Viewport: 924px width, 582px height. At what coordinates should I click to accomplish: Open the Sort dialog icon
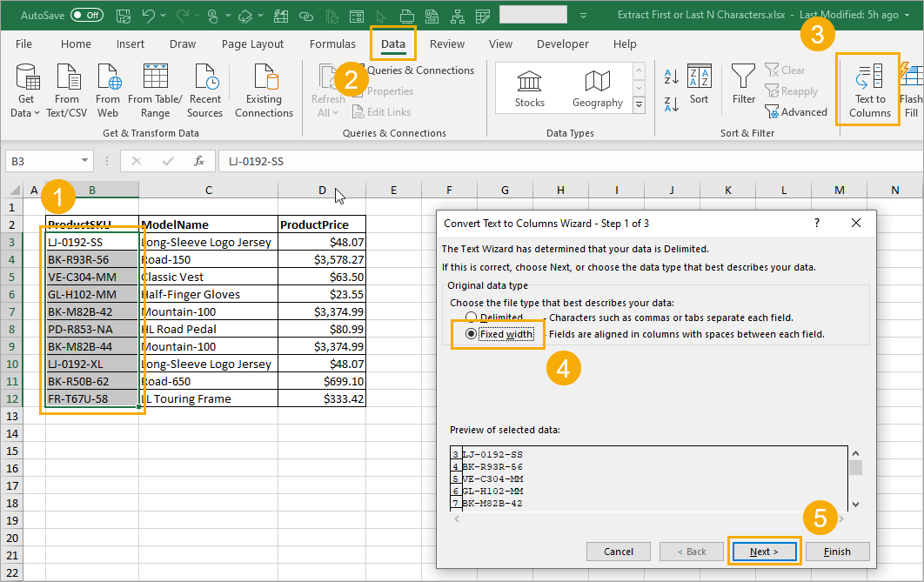tap(699, 77)
